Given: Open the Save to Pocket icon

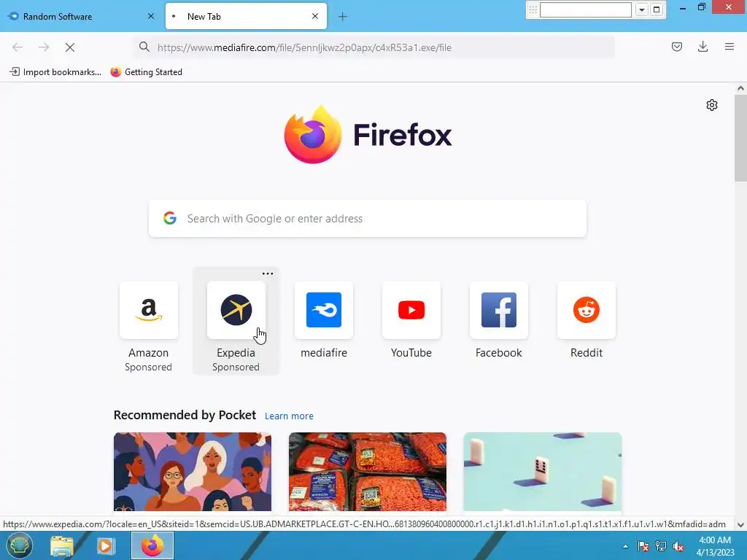Looking at the screenshot, I should (x=676, y=47).
